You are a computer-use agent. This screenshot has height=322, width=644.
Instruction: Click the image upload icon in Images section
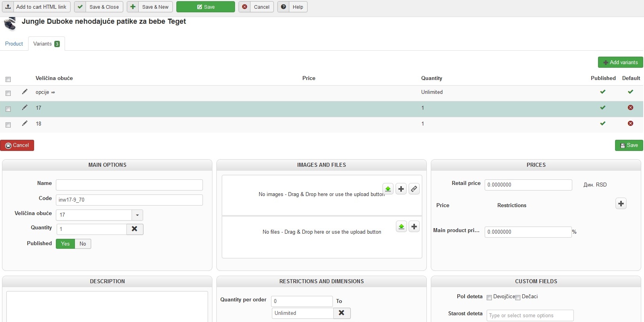(x=388, y=189)
